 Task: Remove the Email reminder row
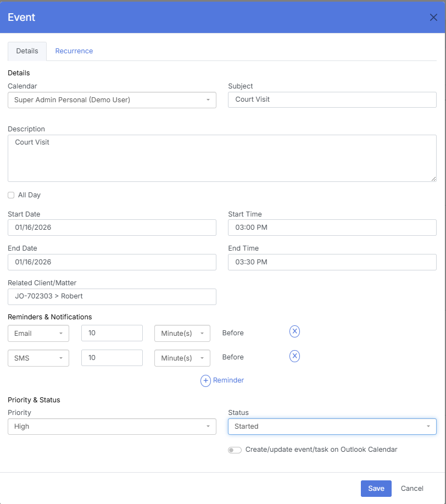294,331
